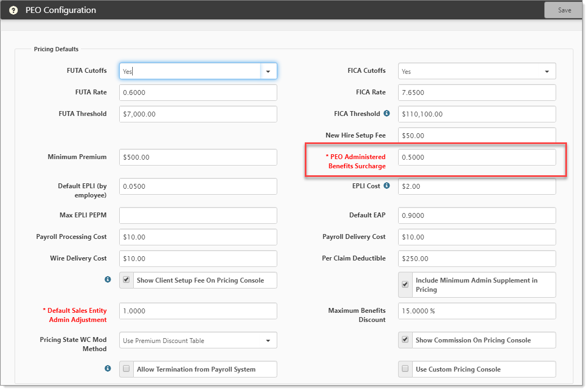This screenshot has height=391, width=588.
Task: Enable Allow Termination from Payroll System
Action: coord(126,368)
